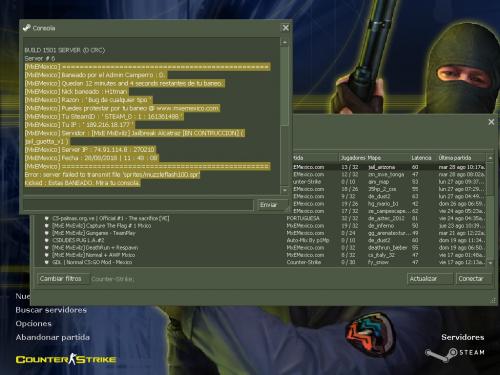Viewport: 500px width, 375px height.
Task: Click the resize grip of server browser
Action: [x=493, y=301]
